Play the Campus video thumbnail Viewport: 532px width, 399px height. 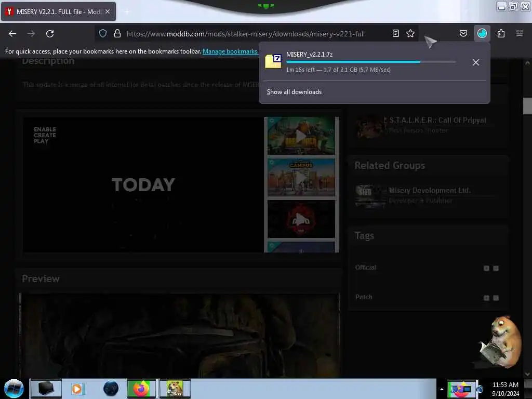click(x=301, y=178)
